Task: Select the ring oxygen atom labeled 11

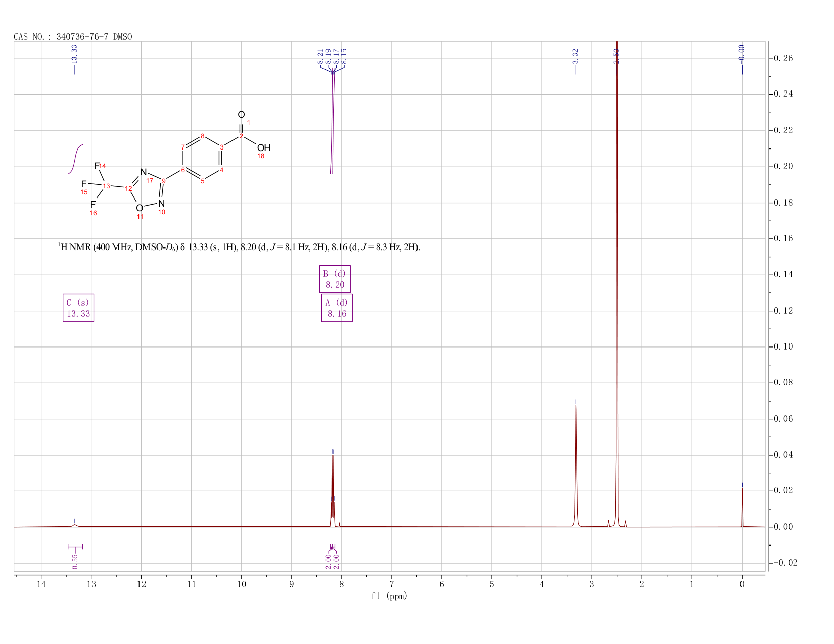Action: tap(140, 208)
